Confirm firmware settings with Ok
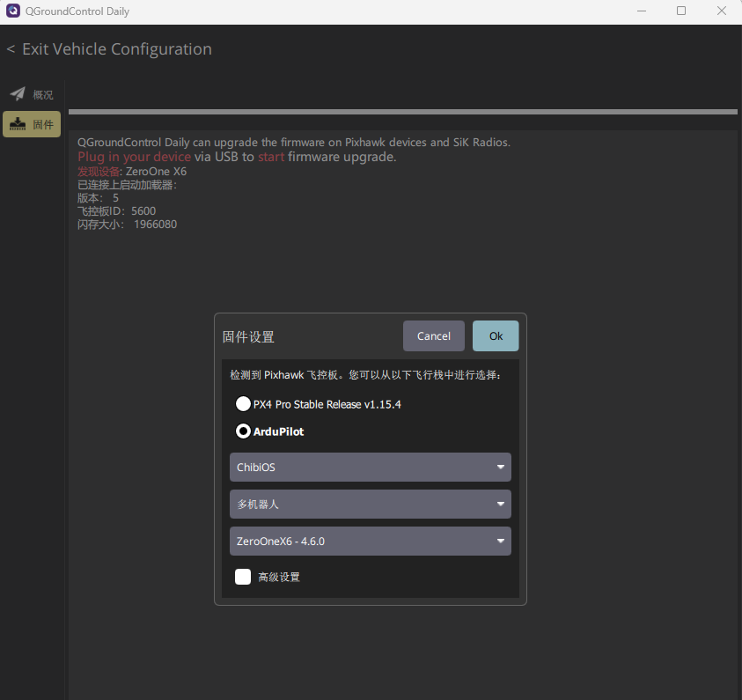 (x=496, y=336)
